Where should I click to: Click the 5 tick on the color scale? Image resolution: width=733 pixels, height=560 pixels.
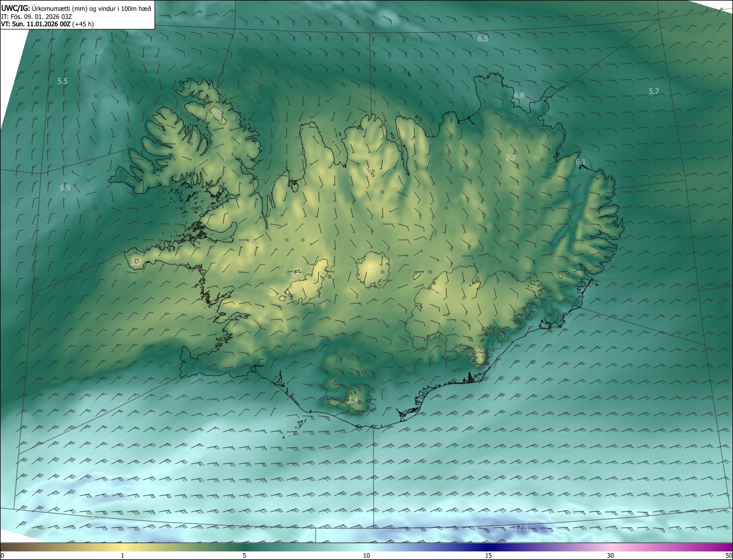click(245, 555)
